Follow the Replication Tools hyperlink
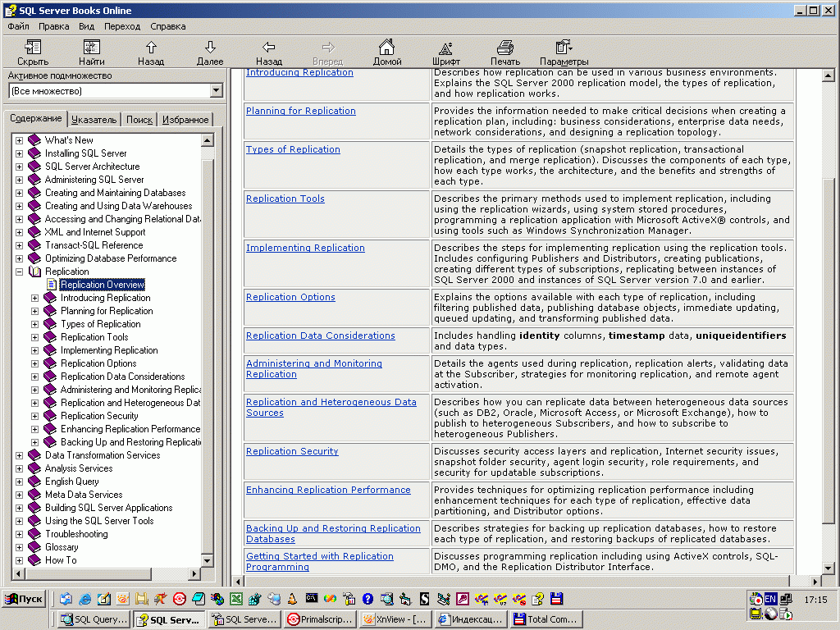 tap(285, 199)
